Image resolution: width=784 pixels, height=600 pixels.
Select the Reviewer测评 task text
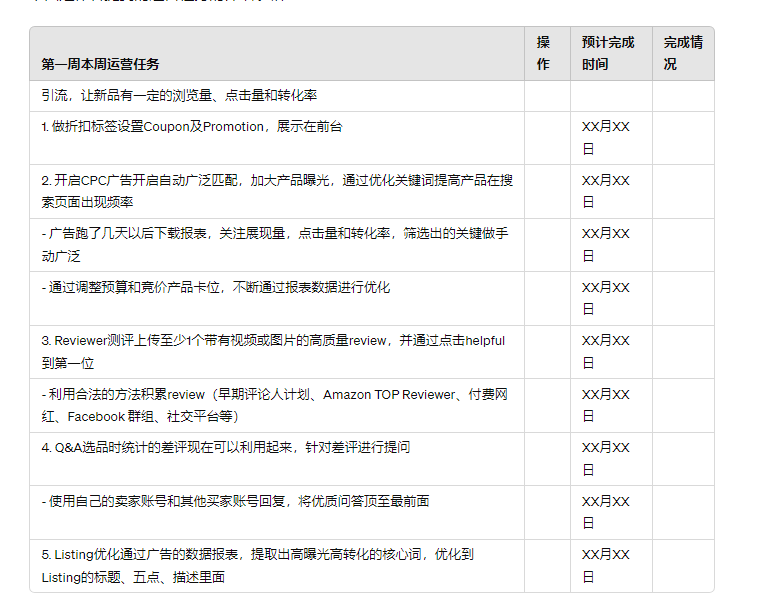click(273, 352)
